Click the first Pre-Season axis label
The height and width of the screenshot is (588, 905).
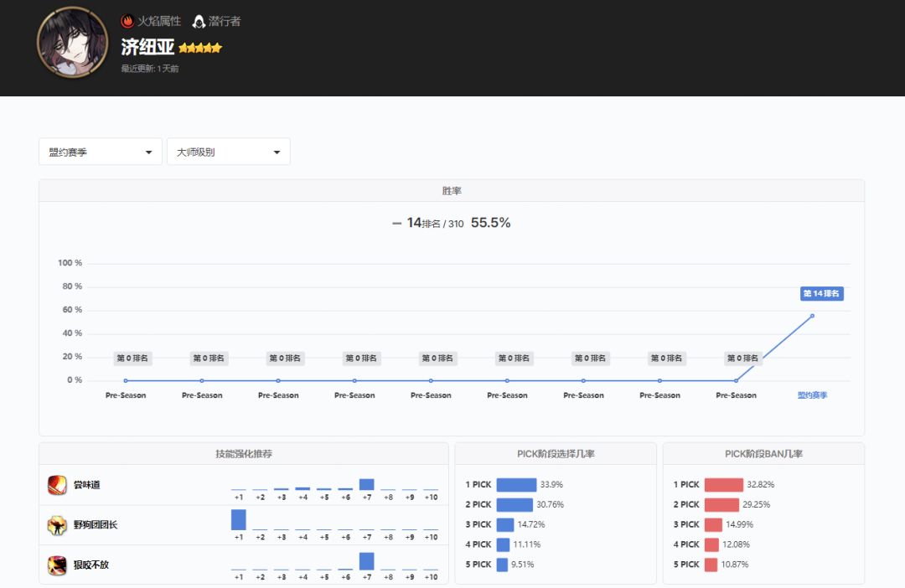coord(126,395)
